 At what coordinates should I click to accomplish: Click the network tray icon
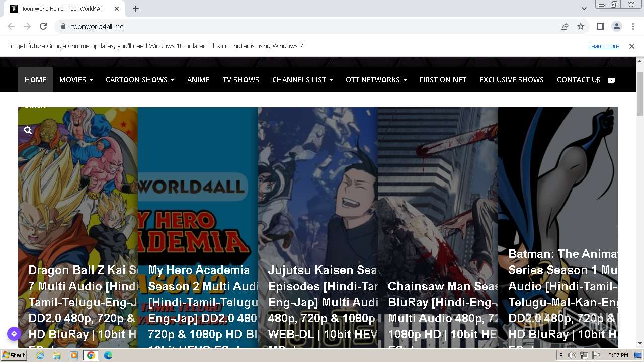click(x=584, y=355)
